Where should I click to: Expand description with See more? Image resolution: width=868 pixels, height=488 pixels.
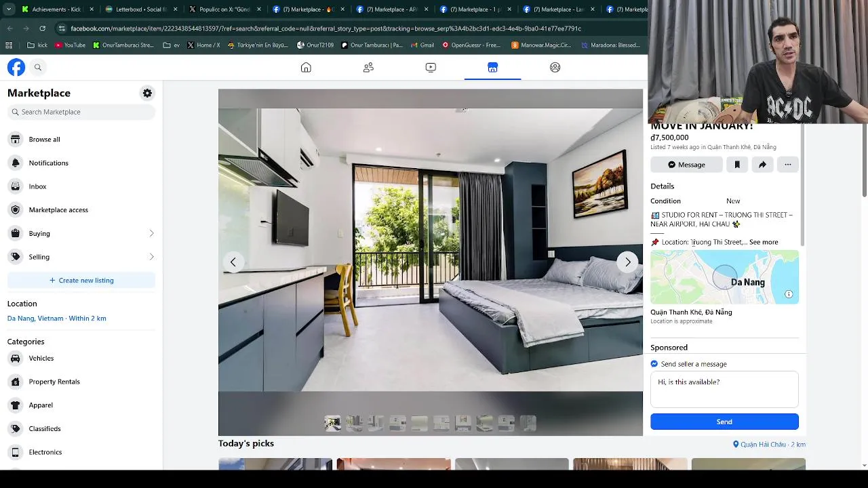coord(764,242)
